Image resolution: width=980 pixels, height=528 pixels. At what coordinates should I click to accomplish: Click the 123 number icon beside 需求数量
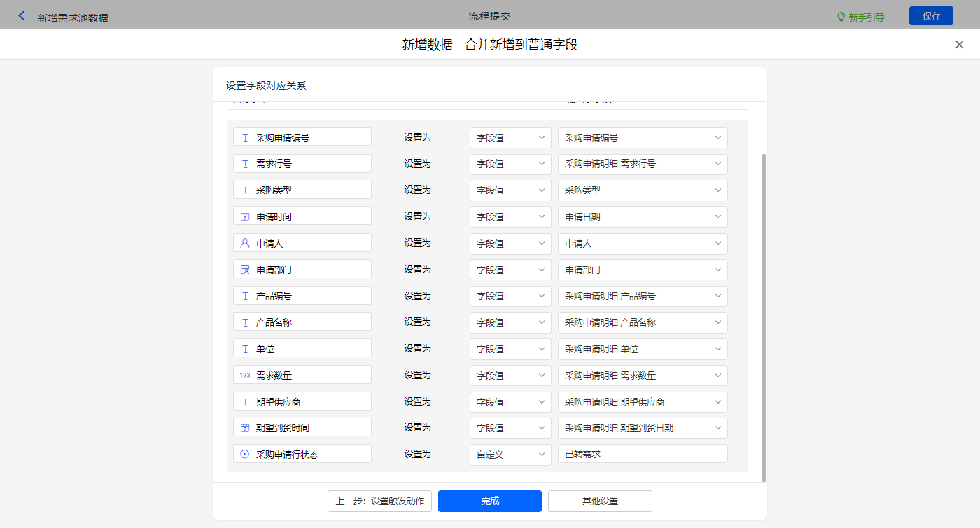pos(245,376)
